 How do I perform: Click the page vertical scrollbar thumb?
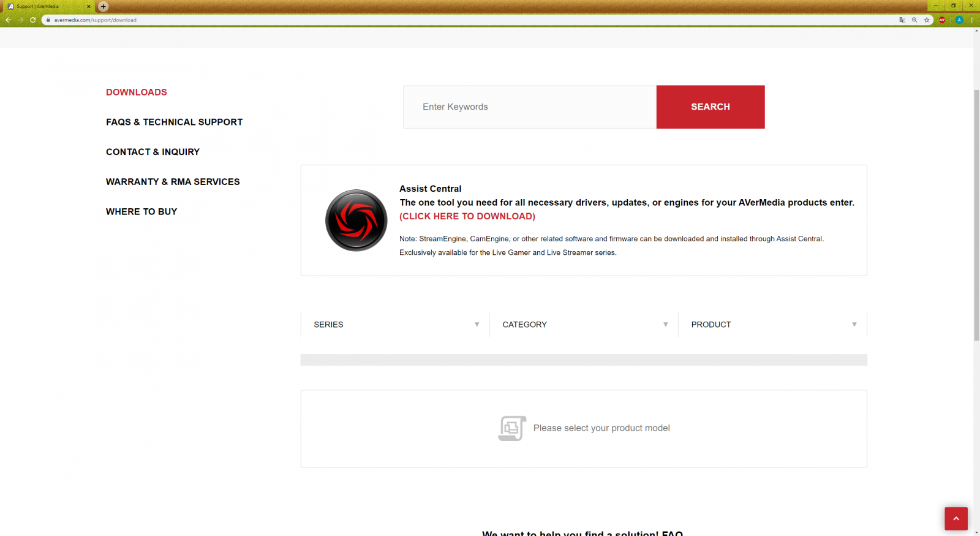976,214
